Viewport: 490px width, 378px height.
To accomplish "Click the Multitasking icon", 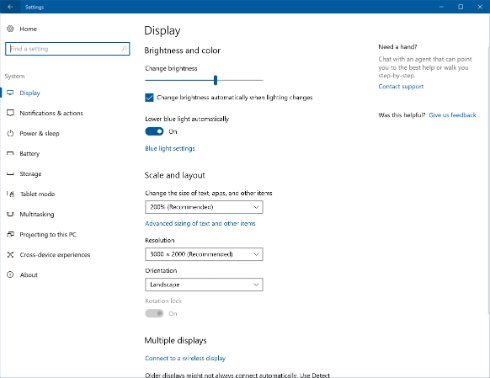I will (10, 214).
